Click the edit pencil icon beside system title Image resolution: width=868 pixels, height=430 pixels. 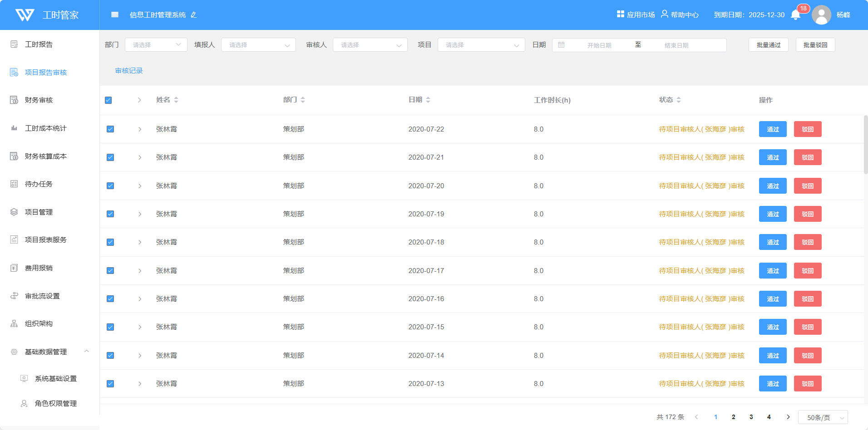(x=194, y=15)
